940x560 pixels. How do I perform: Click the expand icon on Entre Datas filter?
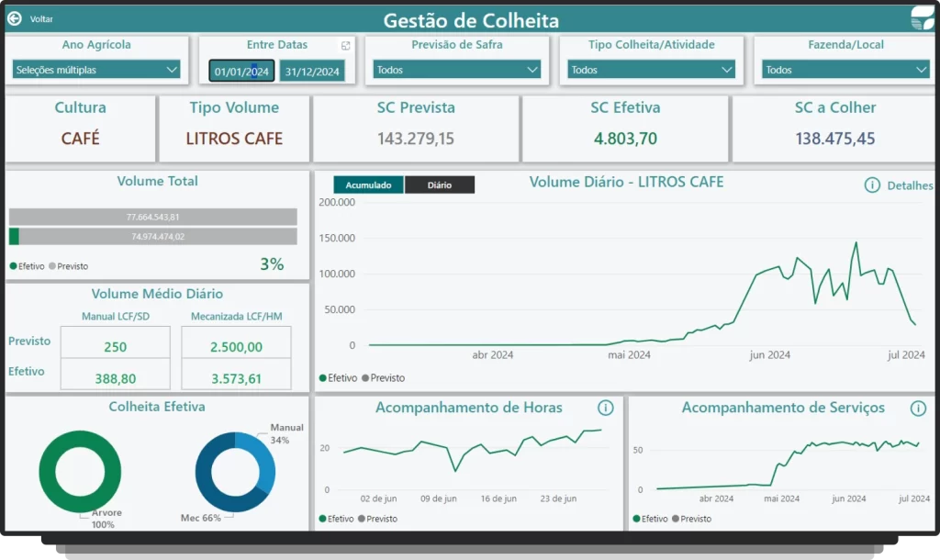pos(346,45)
